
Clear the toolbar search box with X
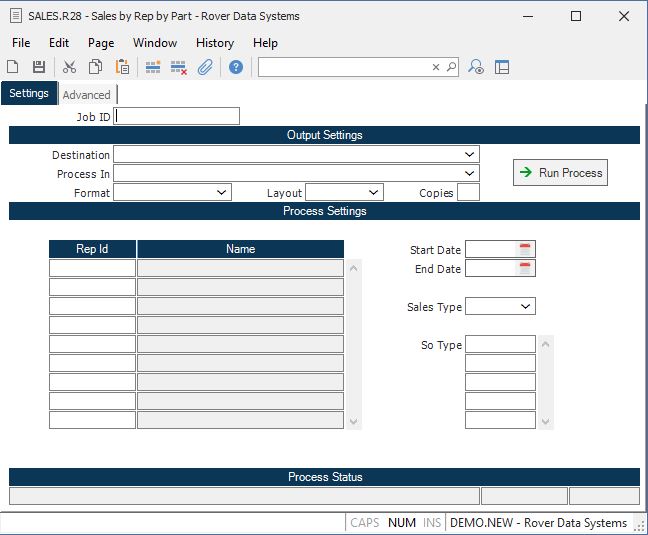(x=436, y=67)
